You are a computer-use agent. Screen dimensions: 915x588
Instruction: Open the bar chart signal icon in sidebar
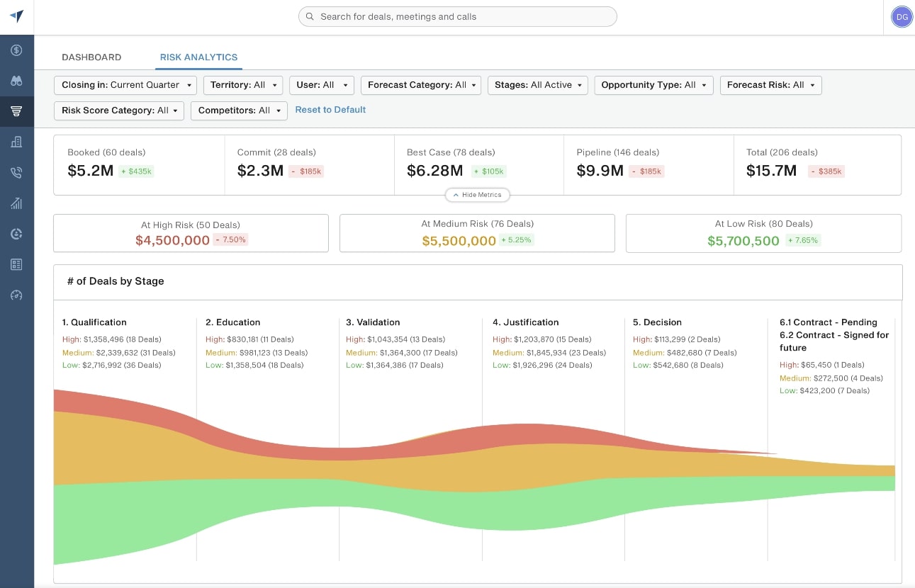pyautogui.click(x=16, y=203)
